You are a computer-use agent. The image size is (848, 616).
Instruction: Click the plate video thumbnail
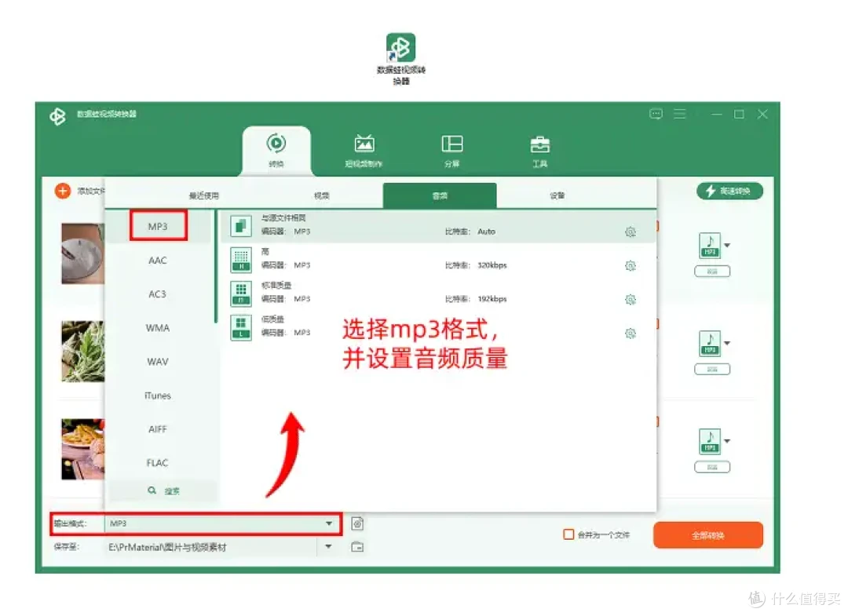(x=82, y=253)
